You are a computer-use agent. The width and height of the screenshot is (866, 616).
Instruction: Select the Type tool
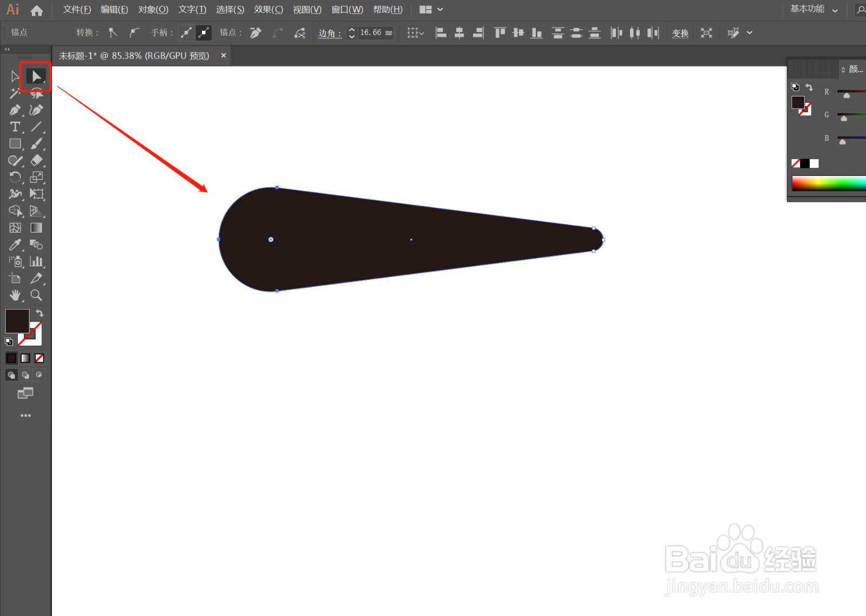pyautogui.click(x=15, y=127)
